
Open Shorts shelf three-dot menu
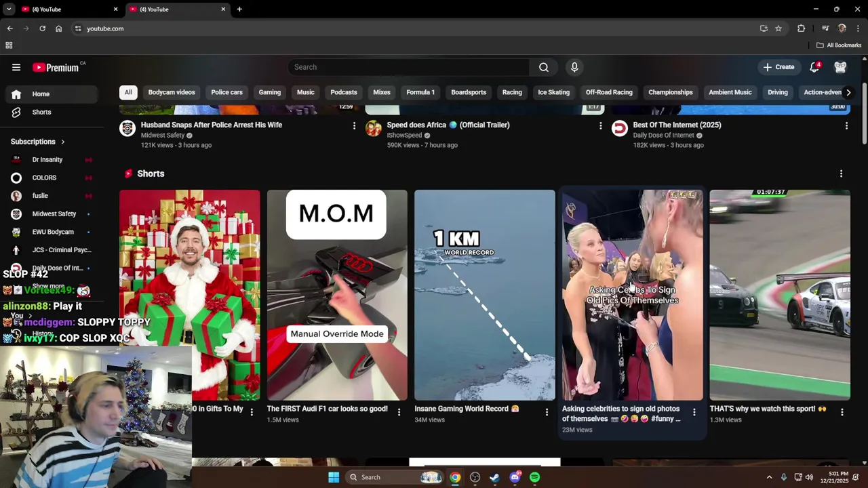pyautogui.click(x=841, y=174)
